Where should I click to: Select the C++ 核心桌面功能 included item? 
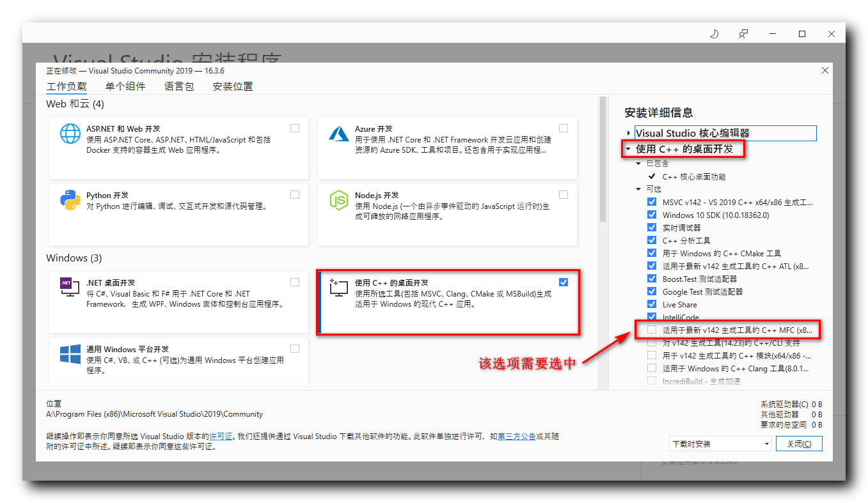(x=694, y=176)
